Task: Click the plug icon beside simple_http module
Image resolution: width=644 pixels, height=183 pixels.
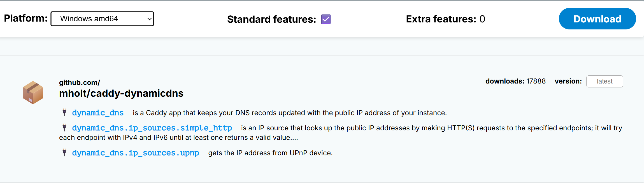Action: (64, 128)
